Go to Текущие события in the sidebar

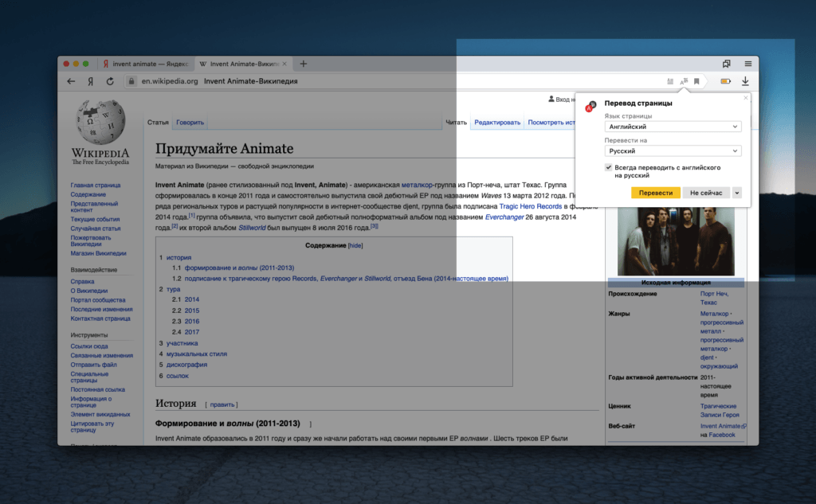coord(96,220)
